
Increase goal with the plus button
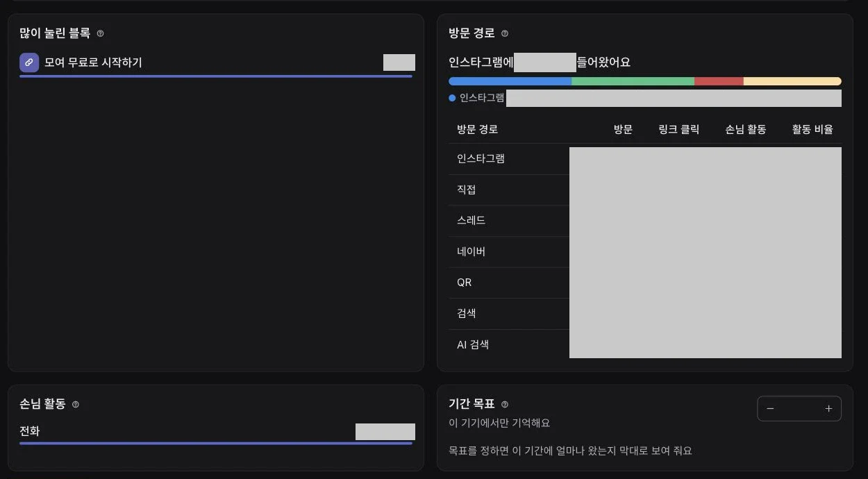828,409
